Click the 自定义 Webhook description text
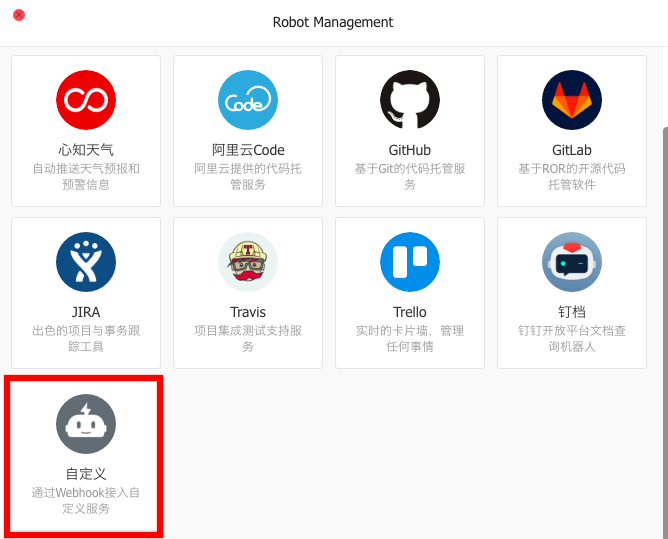Image resolution: width=668 pixels, height=539 pixels. [86, 501]
